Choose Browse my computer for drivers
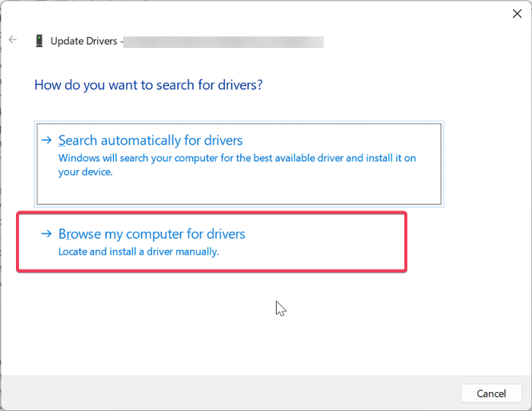 pos(212,242)
